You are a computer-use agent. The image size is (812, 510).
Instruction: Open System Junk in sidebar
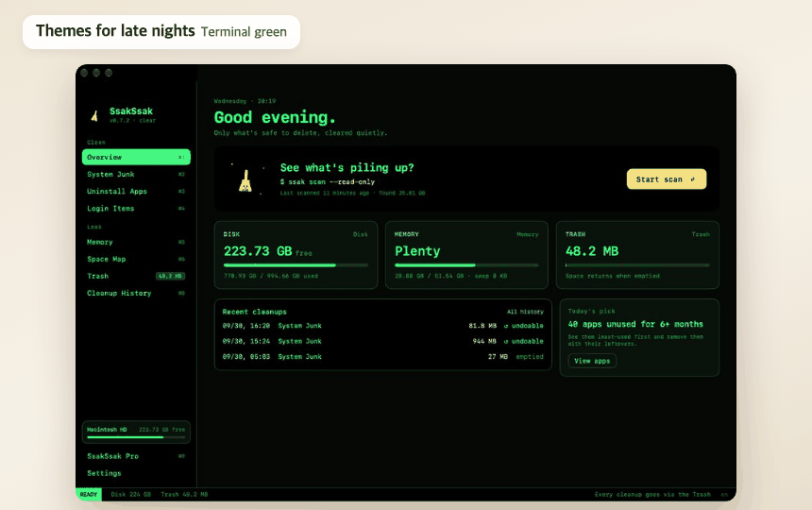click(136, 174)
